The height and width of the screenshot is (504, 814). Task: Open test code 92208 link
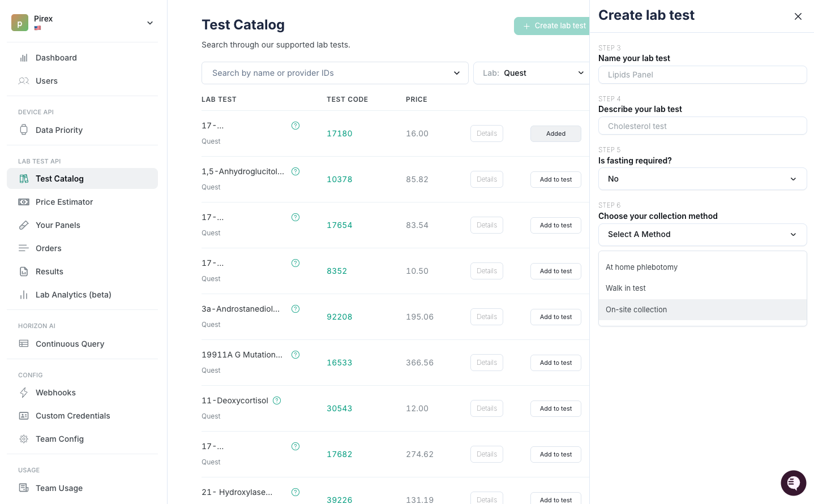pos(340,317)
